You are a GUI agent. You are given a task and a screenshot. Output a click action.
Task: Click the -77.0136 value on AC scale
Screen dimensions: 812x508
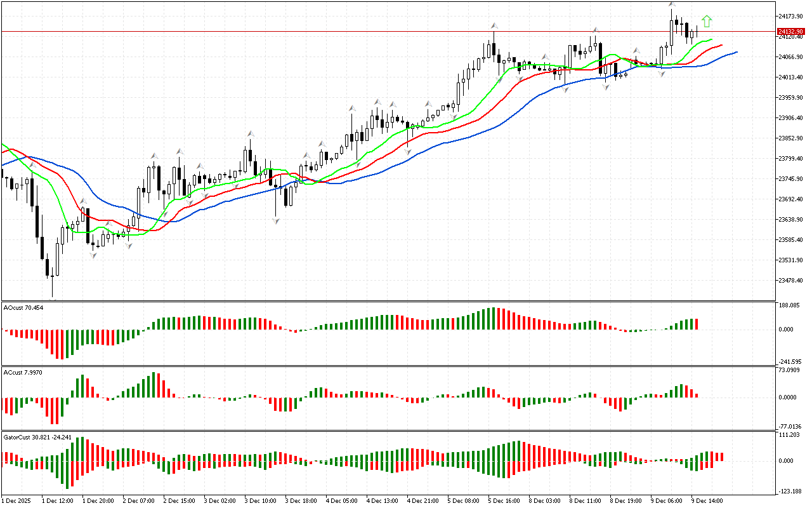[x=789, y=426]
